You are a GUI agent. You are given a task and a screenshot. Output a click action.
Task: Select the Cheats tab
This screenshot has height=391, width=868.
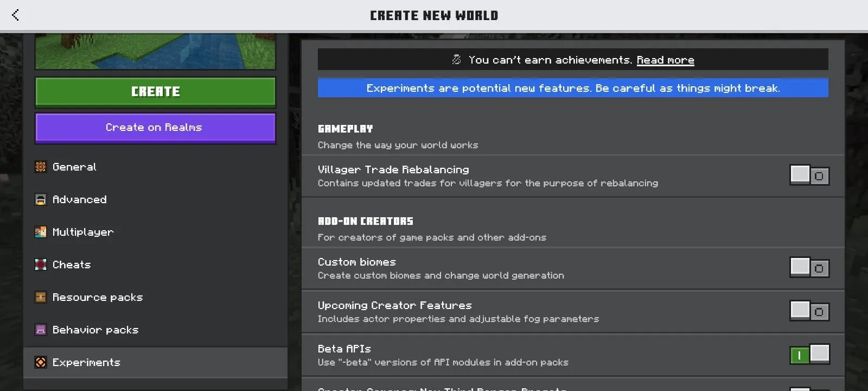[156, 264]
